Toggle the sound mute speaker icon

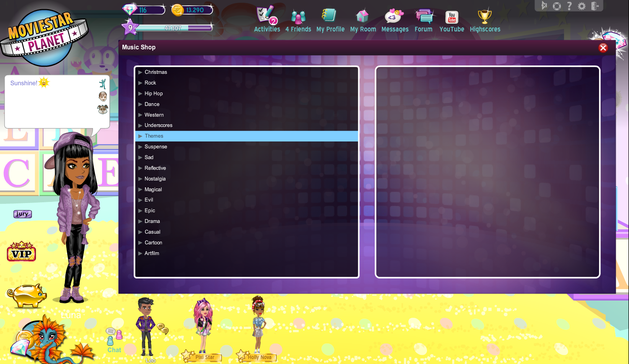click(x=544, y=6)
